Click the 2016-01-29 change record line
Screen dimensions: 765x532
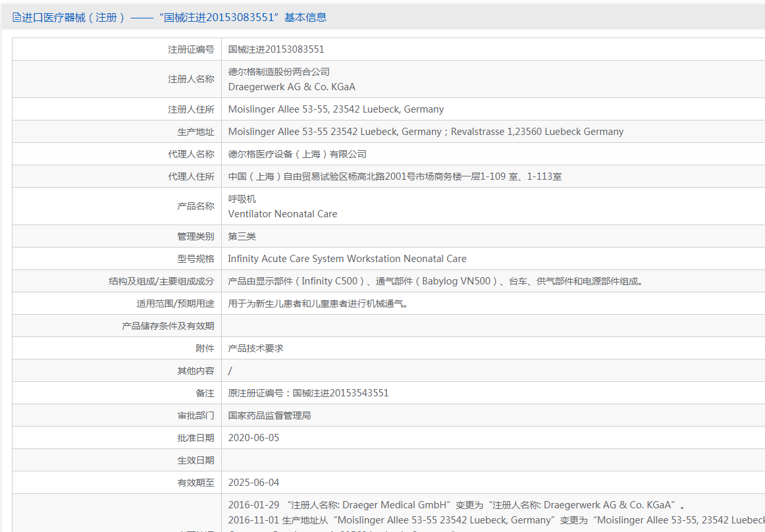pos(457,505)
